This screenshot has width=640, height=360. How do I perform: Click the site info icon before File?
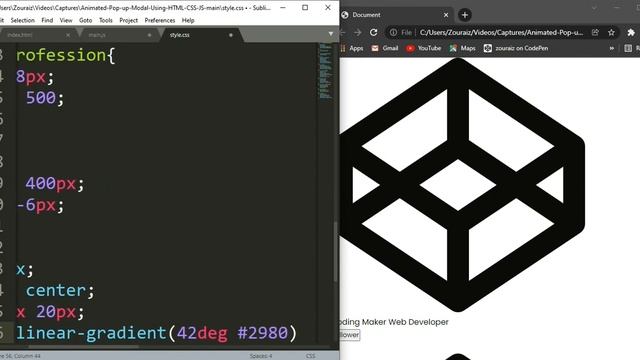coord(393,32)
